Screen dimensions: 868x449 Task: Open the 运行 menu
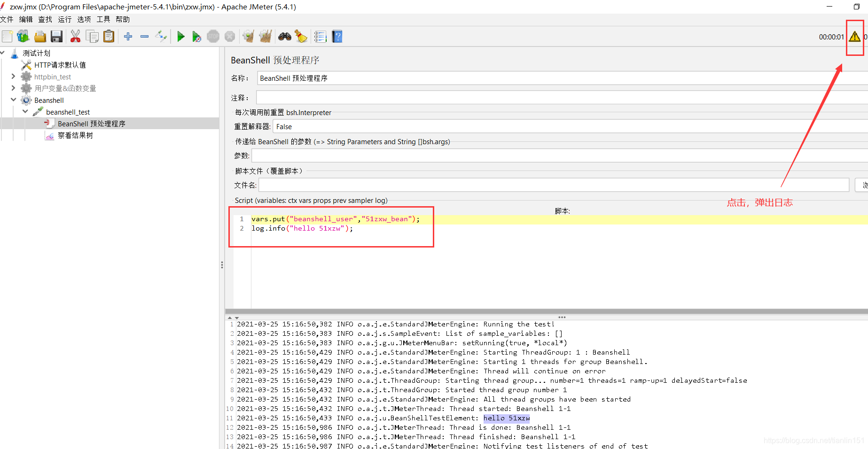(65, 19)
